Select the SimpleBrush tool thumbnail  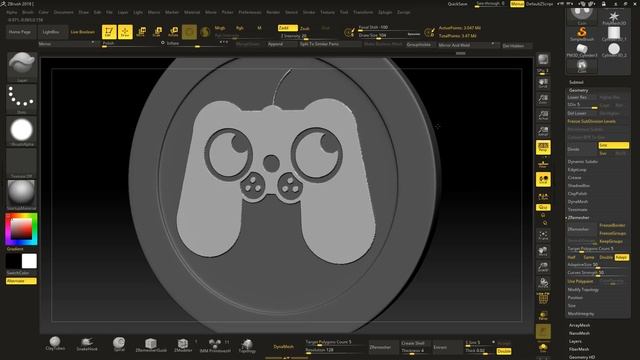tap(582, 33)
